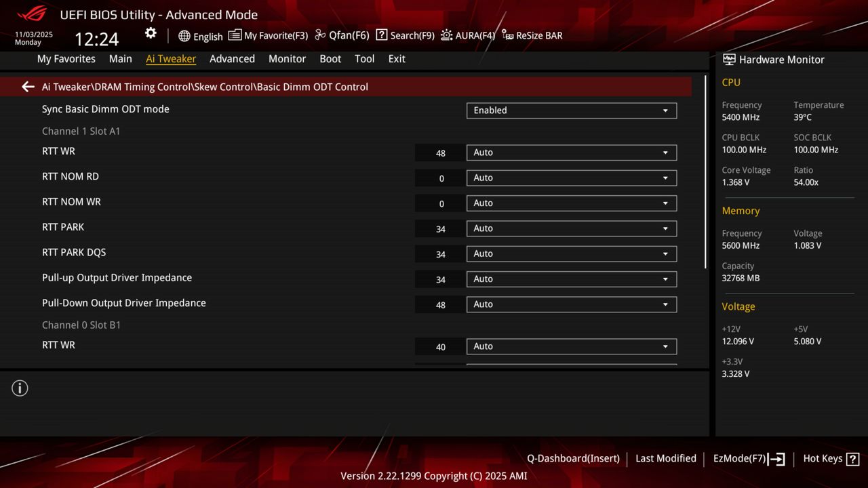Open the Pull-Down Output Driver Impedance dropdown
The height and width of the screenshot is (488, 868).
click(571, 304)
